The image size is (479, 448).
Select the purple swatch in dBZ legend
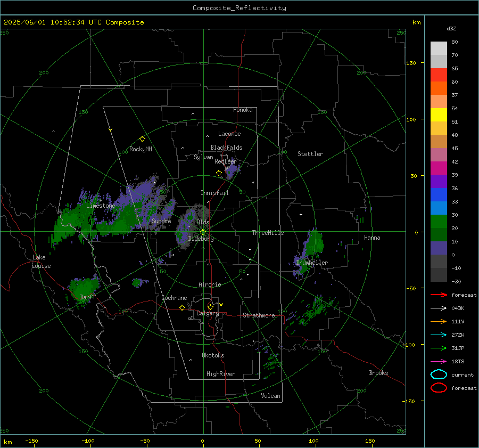tap(439, 181)
